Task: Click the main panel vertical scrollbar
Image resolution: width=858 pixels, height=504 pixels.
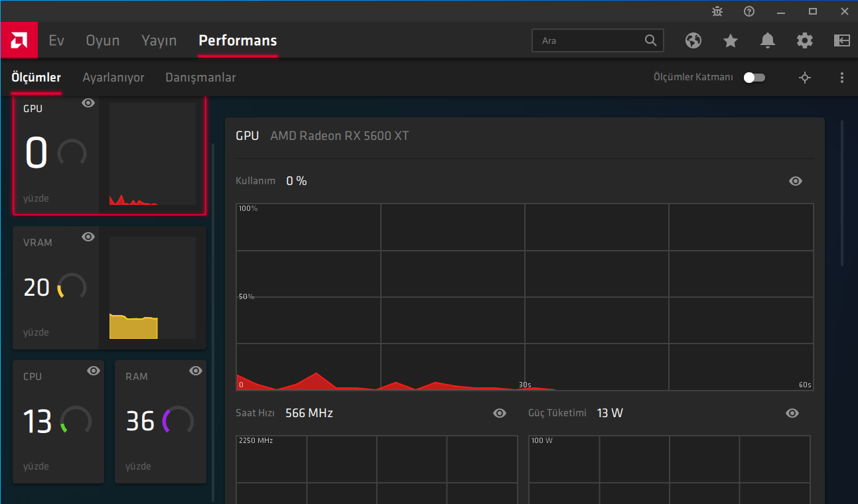Action: pyautogui.click(x=843, y=193)
